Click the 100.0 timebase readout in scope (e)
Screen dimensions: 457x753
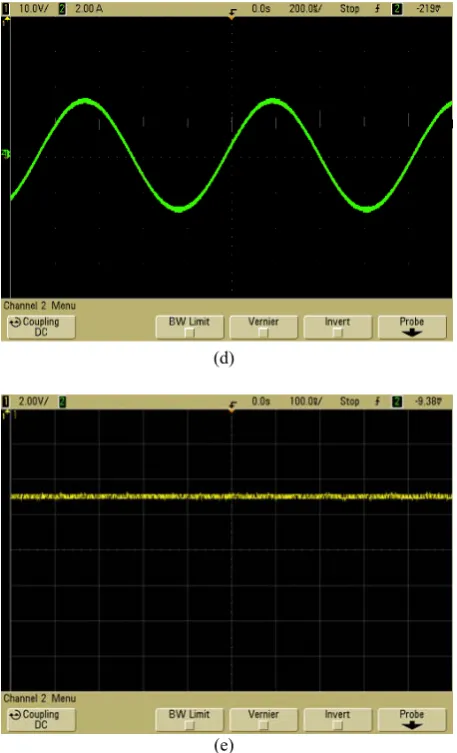pos(305,401)
